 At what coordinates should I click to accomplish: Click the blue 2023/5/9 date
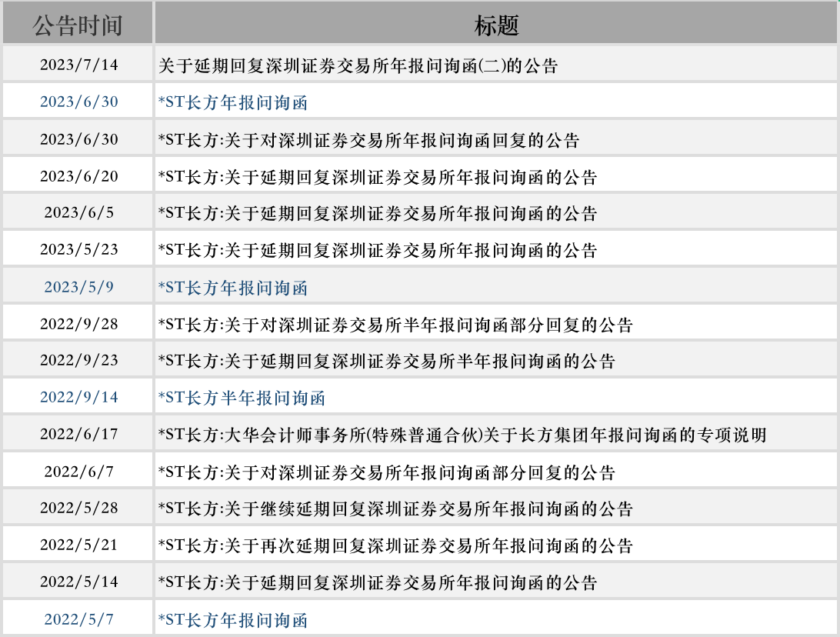tap(78, 287)
